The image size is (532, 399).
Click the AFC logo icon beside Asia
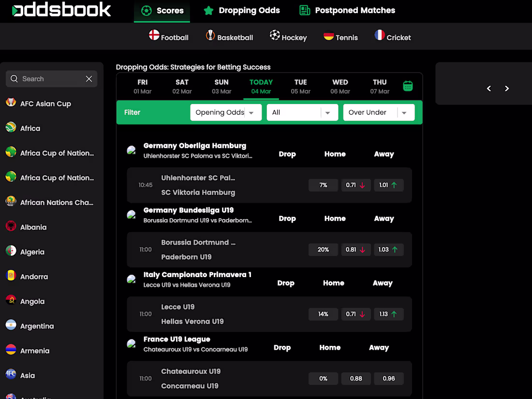point(11,374)
